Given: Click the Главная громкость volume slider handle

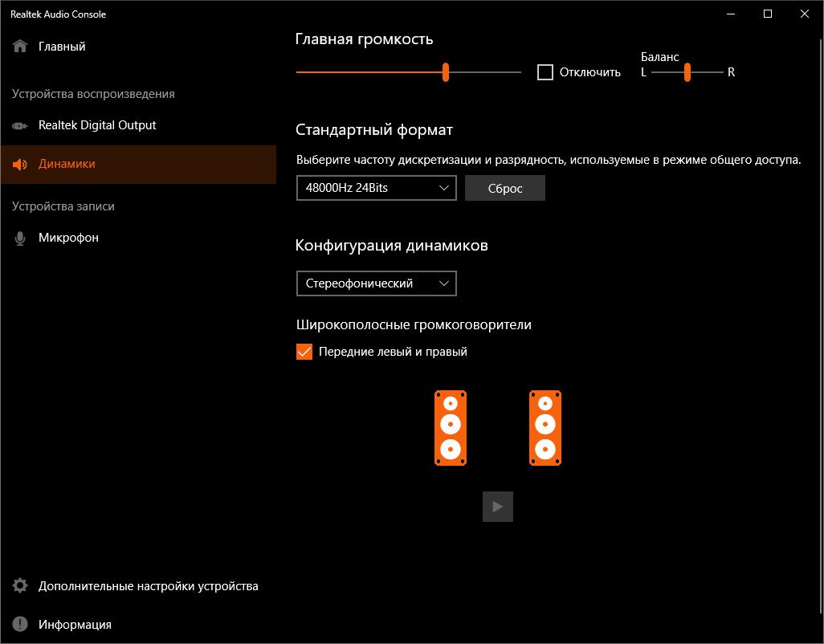Looking at the screenshot, I should 446,72.
